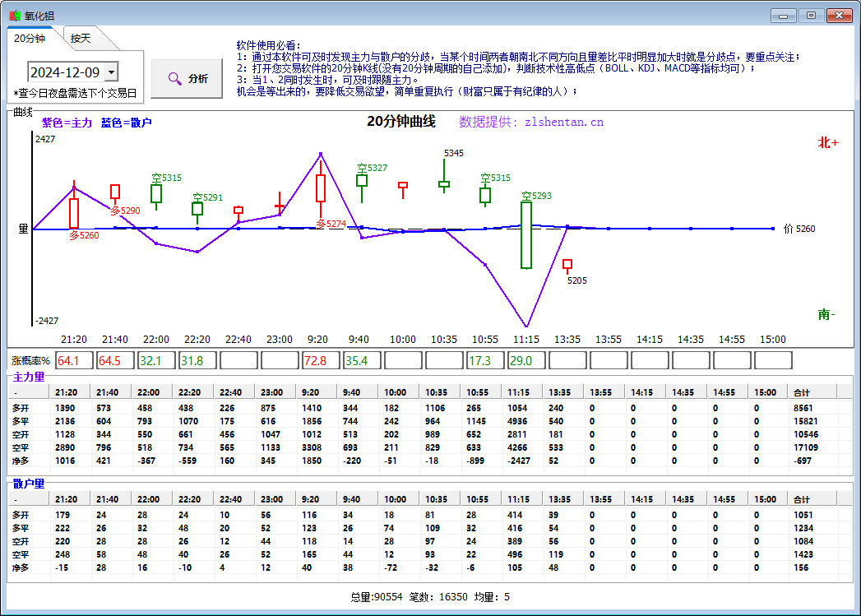Click the 涨概率 box showing 72.8
This screenshot has width=861, height=616.
(321, 361)
